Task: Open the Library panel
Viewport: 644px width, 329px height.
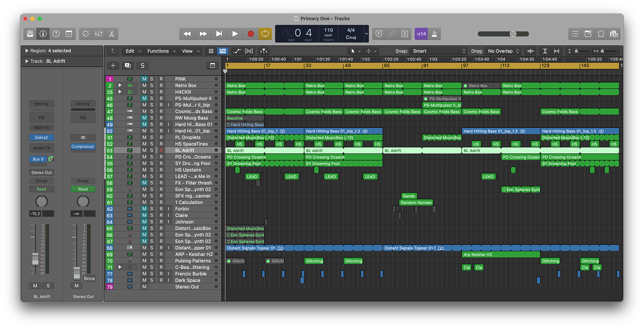Action: 30,34
